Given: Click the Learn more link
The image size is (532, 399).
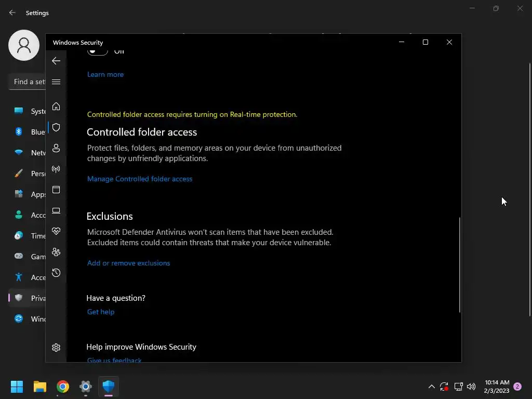Looking at the screenshot, I should pyautogui.click(x=105, y=74).
